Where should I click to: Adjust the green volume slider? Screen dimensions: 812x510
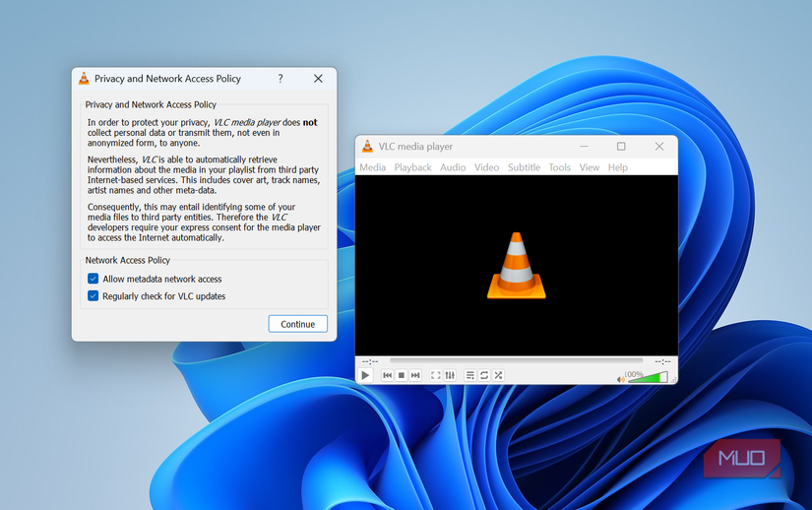point(648,377)
